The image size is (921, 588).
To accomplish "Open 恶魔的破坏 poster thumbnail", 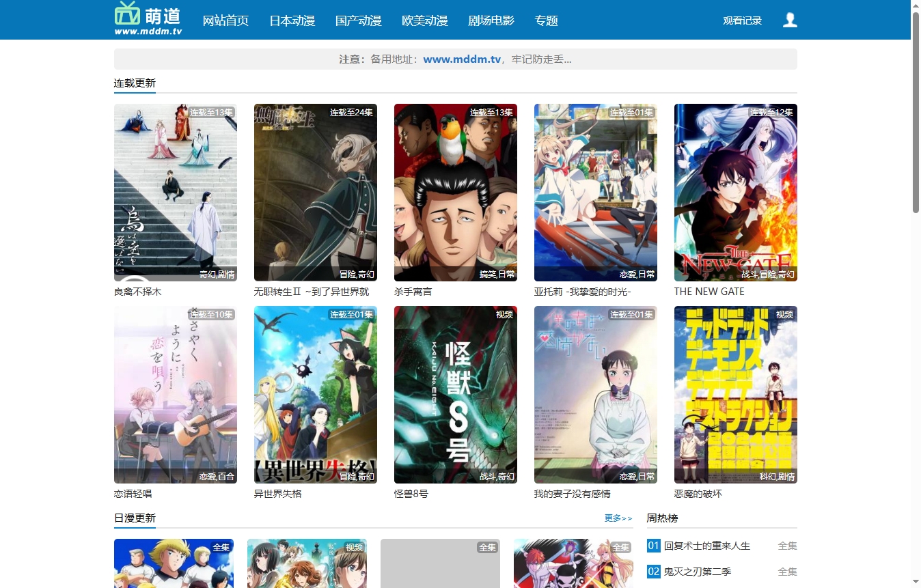I will tap(736, 395).
